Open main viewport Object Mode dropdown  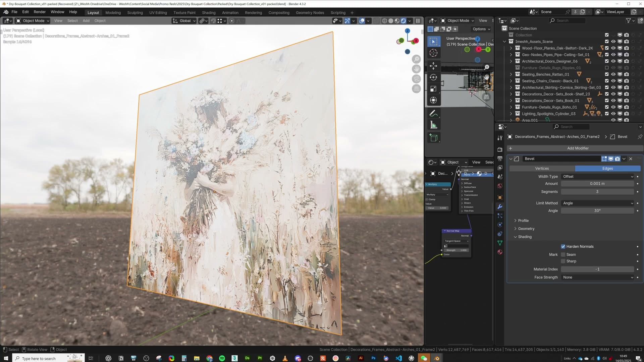(x=33, y=21)
